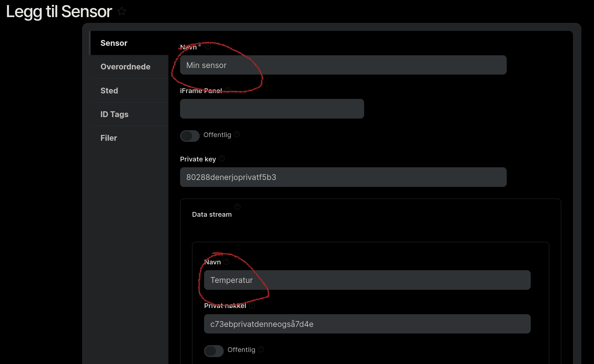Click help icon beside iFrame Panel label
594x364 pixels.
(227, 90)
